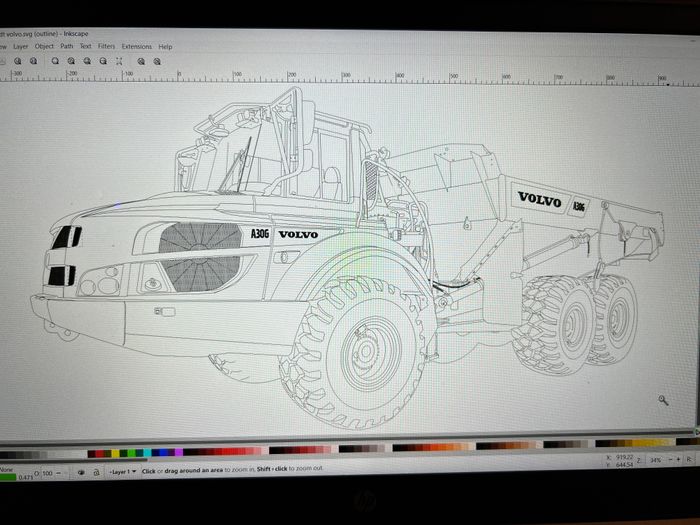Click the rotation R: label in status bar
The height and width of the screenshot is (525, 700).
tap(689, 459)
